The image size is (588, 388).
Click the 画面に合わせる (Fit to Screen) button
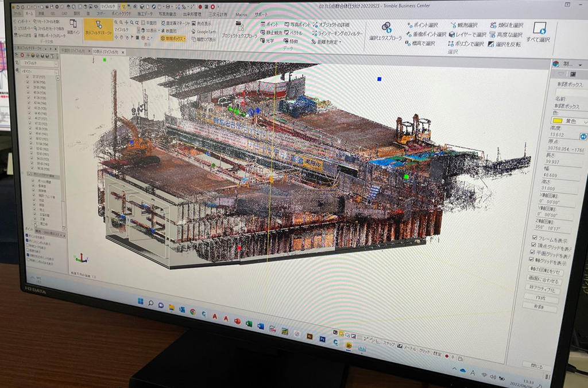544,281
